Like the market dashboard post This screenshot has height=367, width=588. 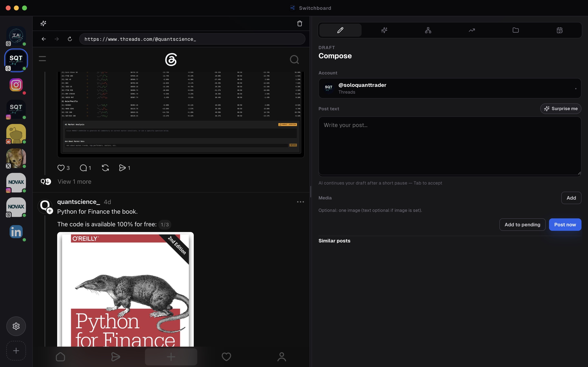[x=61, y=168]
